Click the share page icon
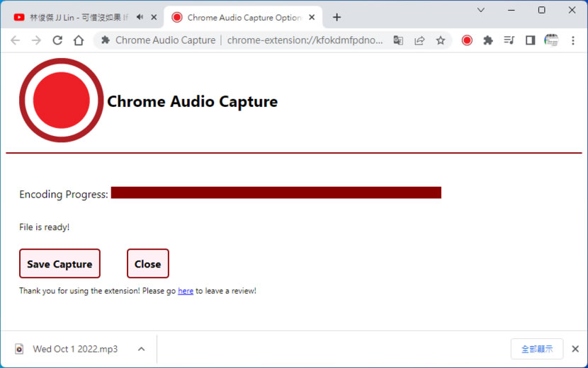 click(x=419, y=40)
